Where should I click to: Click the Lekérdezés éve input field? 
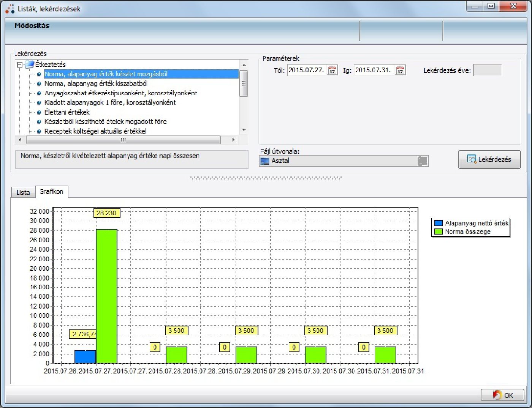(x=487, y=70)
